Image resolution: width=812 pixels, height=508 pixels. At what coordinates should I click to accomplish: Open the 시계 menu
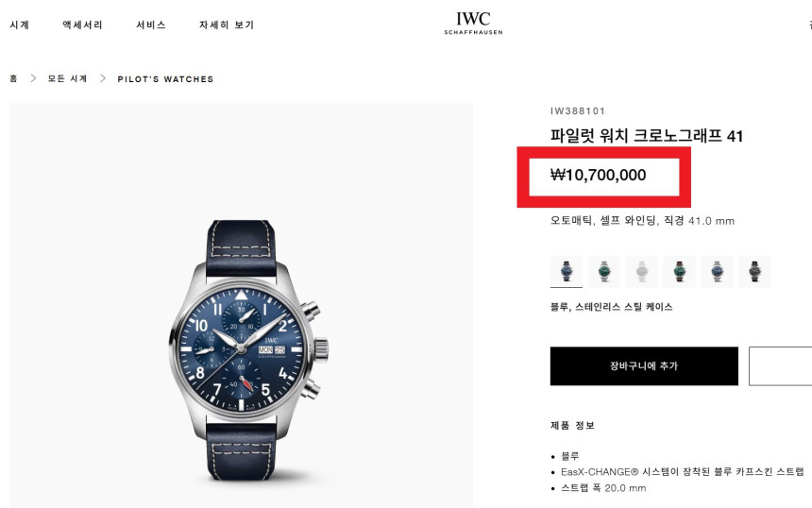pos(20,25)
